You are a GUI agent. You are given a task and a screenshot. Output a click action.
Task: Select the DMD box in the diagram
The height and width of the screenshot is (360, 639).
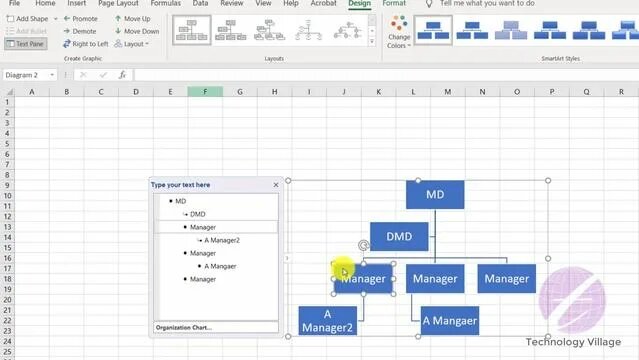[x=399, y=236]
